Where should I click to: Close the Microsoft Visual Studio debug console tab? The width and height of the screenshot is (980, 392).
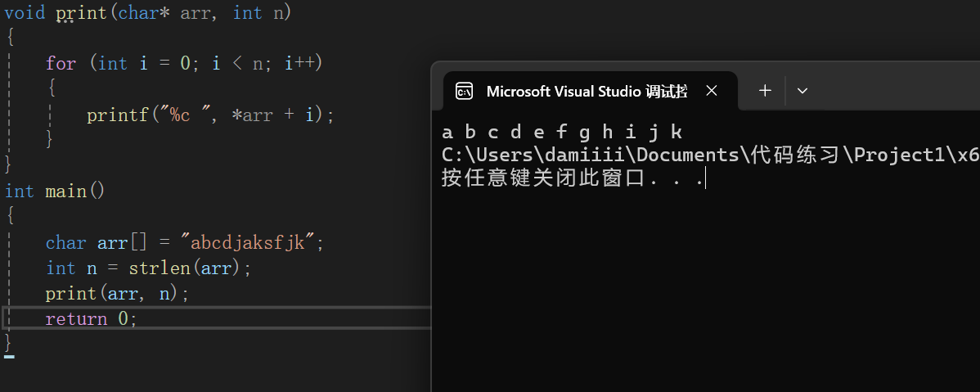tap(712, 91)
